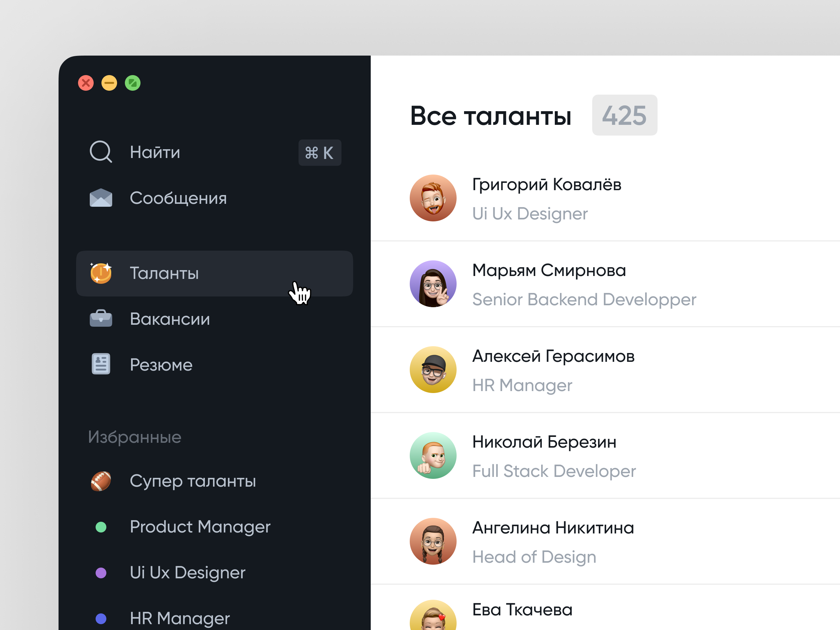840x630 pixels.
Task: Click the green zoom window control
Action: click(x=133, y=82)
